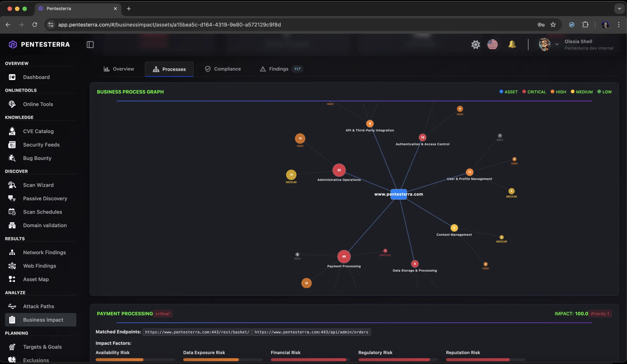The image size is (627, 364).
Task: Open the CVE Catalog
Action: point(38,131)
